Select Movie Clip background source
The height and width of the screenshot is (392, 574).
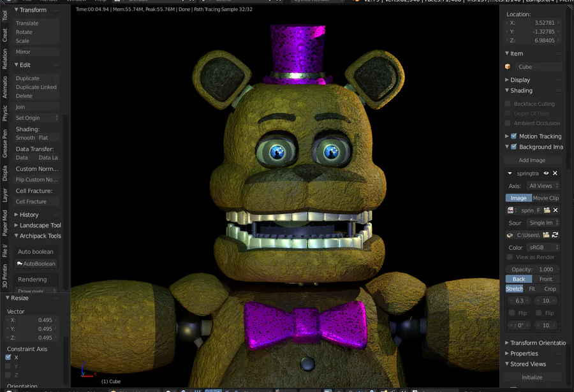[x=546, y=198]
